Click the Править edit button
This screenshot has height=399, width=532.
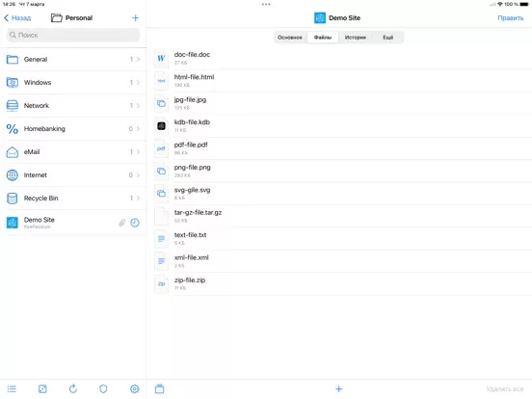click(510, 18)
